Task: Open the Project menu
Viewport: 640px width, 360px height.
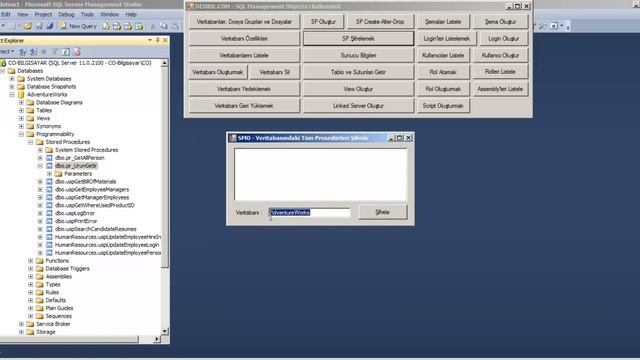Action: [43, 14]
